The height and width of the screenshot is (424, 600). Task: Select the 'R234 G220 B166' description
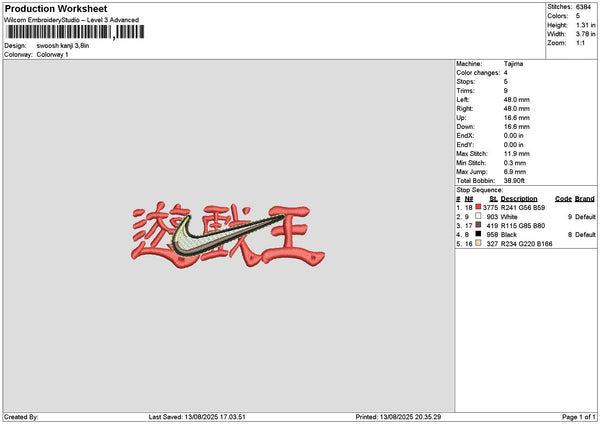click(x=526, y=244)
